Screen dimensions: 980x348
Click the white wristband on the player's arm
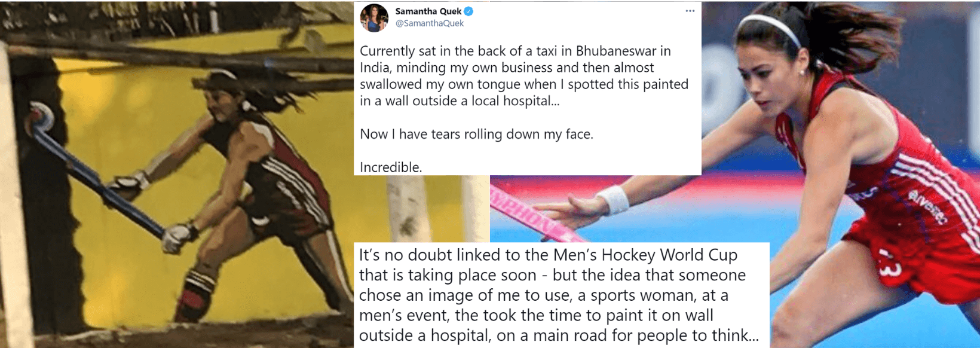click(x=612, y=199)
